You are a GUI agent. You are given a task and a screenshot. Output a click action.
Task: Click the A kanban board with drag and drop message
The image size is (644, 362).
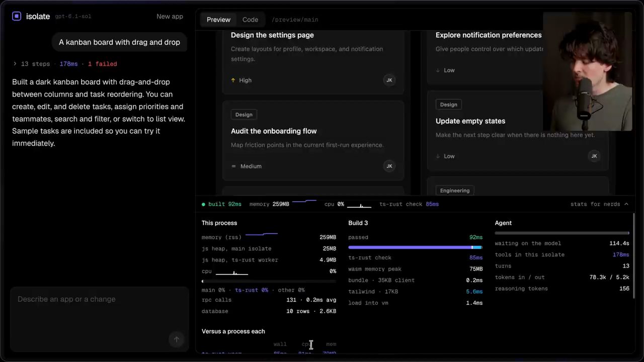[x=119, y=42]
